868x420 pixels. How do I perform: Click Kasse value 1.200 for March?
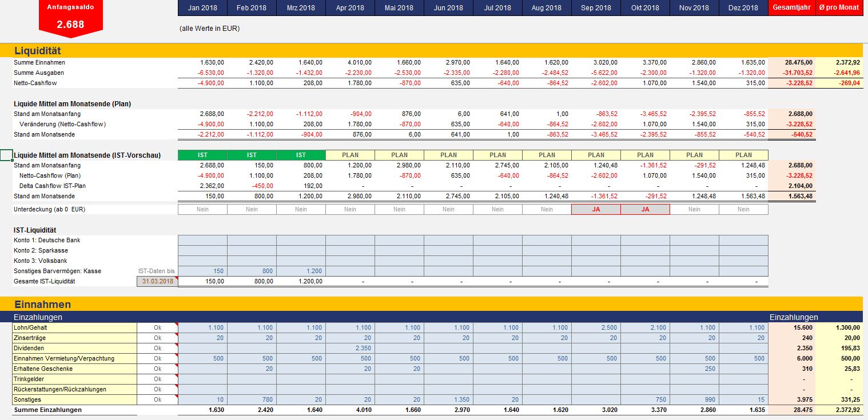[301, 271]
